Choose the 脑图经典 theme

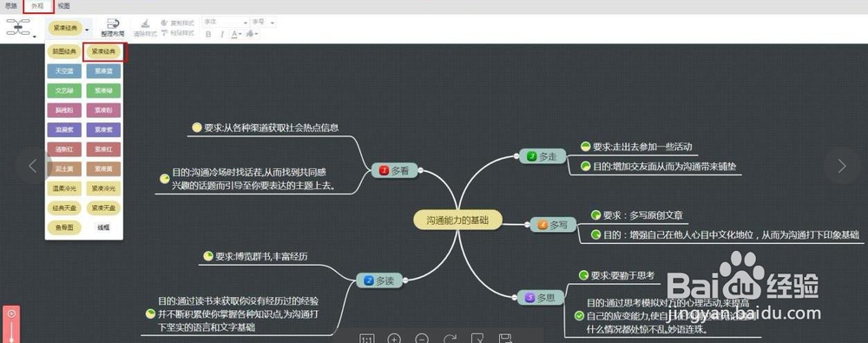(x=64, y=51)
